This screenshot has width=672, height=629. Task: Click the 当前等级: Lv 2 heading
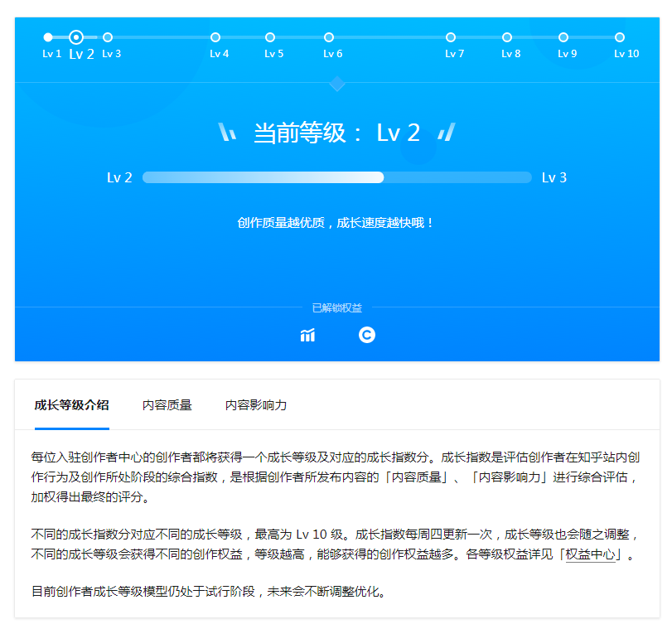[336, 133]
